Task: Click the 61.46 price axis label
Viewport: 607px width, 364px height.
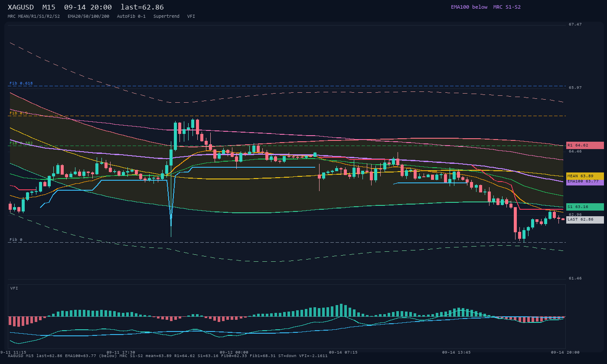Action: point(575,278)
